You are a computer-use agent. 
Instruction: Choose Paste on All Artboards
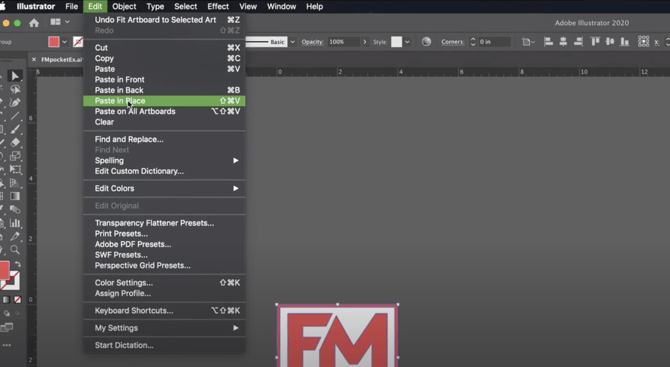tap(164, 112)
